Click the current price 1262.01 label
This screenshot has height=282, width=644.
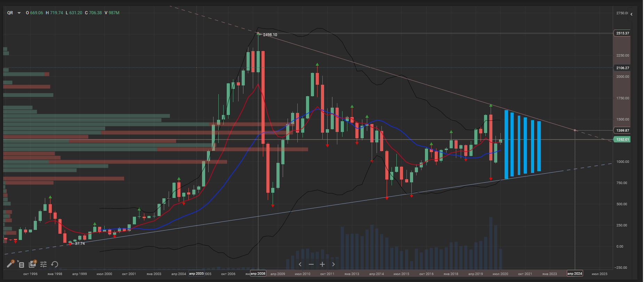tap(622, 140)
